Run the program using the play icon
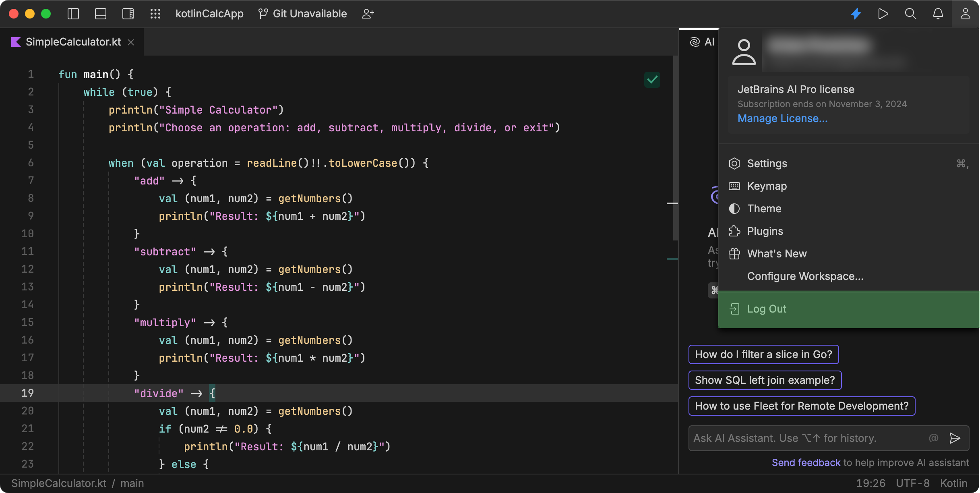 pos(883,13)
